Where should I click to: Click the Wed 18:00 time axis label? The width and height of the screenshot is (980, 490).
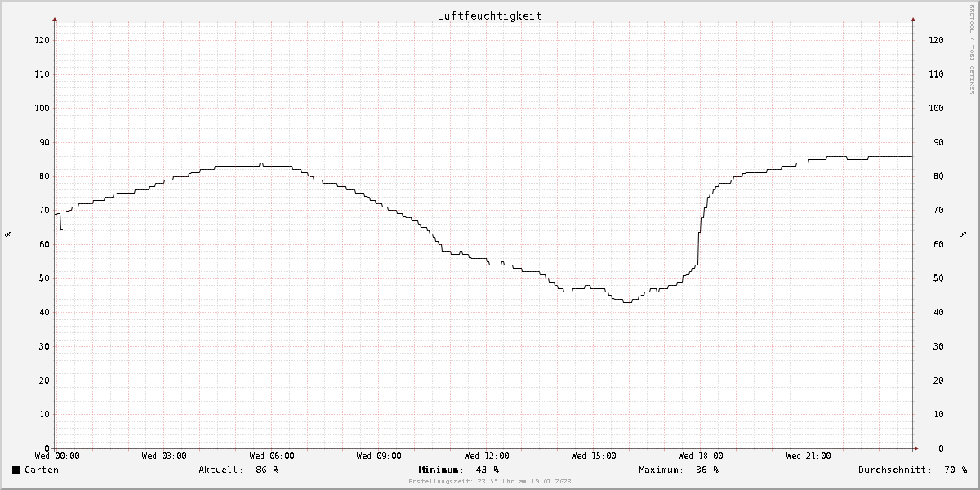point(702,456)
